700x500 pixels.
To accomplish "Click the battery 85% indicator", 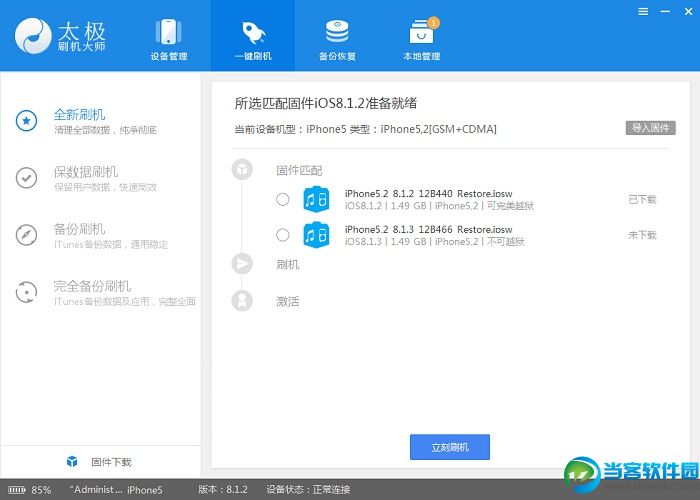I will 29,490.
